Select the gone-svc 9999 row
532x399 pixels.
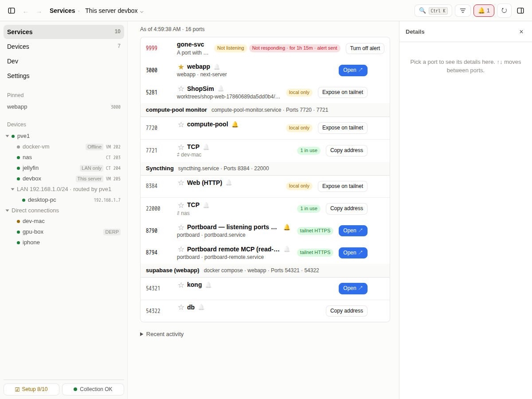[265, 48]
